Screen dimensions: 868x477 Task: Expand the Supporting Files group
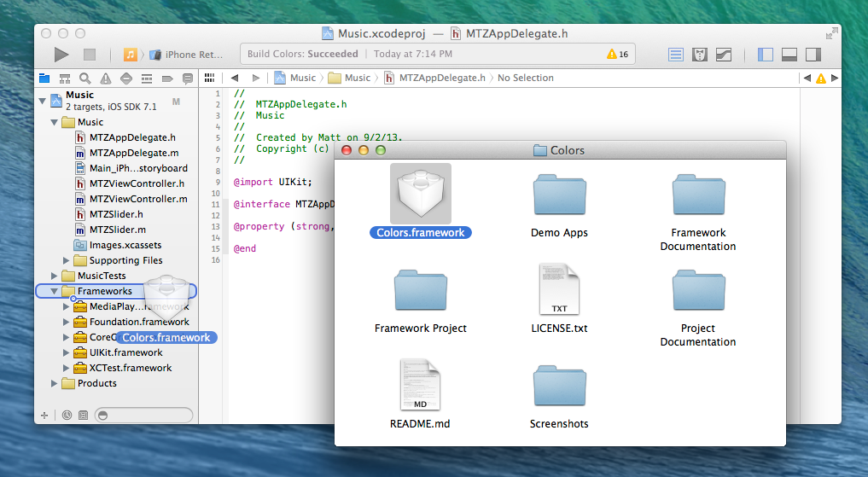(66, 260)
